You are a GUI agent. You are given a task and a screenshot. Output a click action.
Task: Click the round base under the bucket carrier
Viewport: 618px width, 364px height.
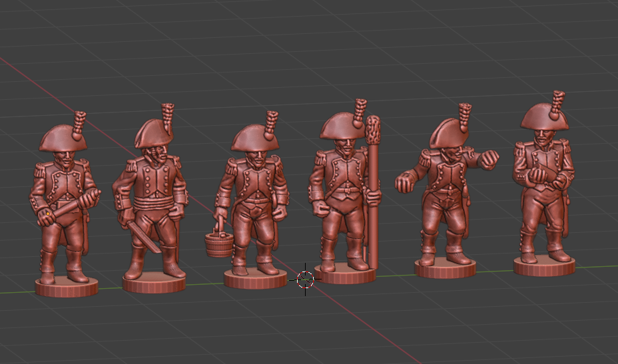[x=254, y=279]
